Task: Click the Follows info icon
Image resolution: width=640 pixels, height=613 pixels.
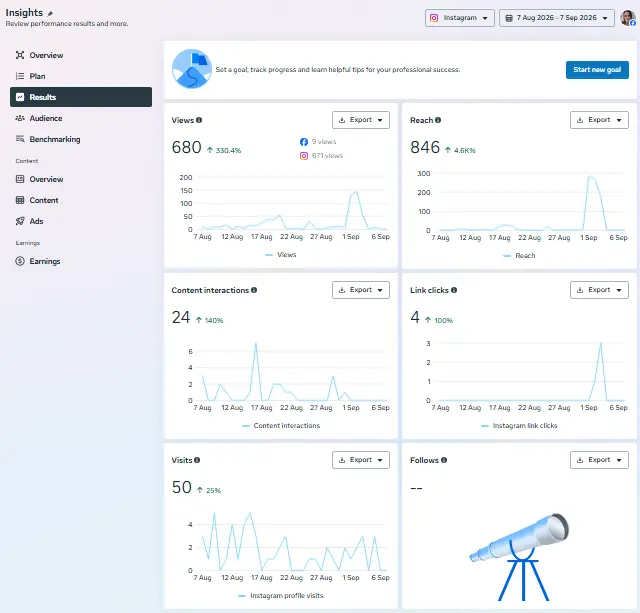Action: pos(444,460)
